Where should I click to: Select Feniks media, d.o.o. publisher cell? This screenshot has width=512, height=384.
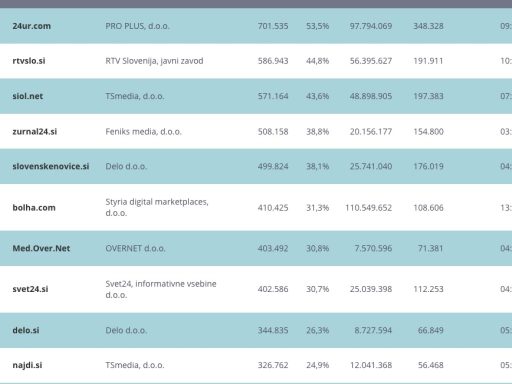[x=143, y=132]
